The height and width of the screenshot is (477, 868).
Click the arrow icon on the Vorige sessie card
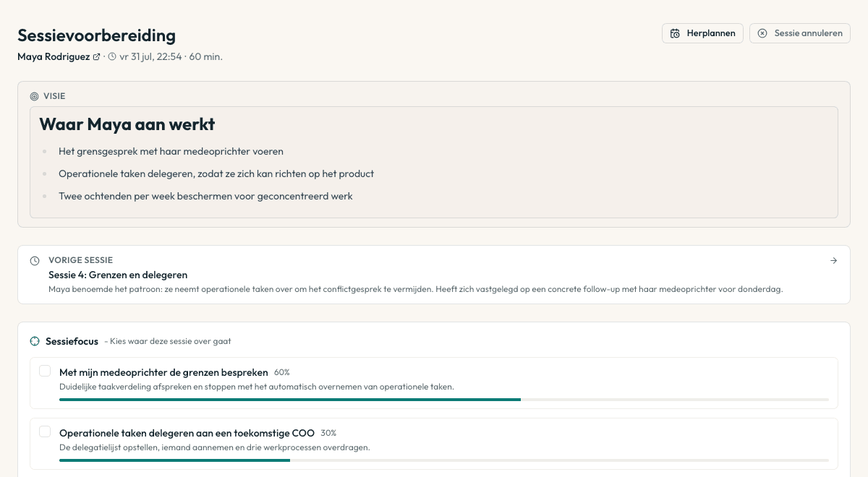click(x=834, y=261)
